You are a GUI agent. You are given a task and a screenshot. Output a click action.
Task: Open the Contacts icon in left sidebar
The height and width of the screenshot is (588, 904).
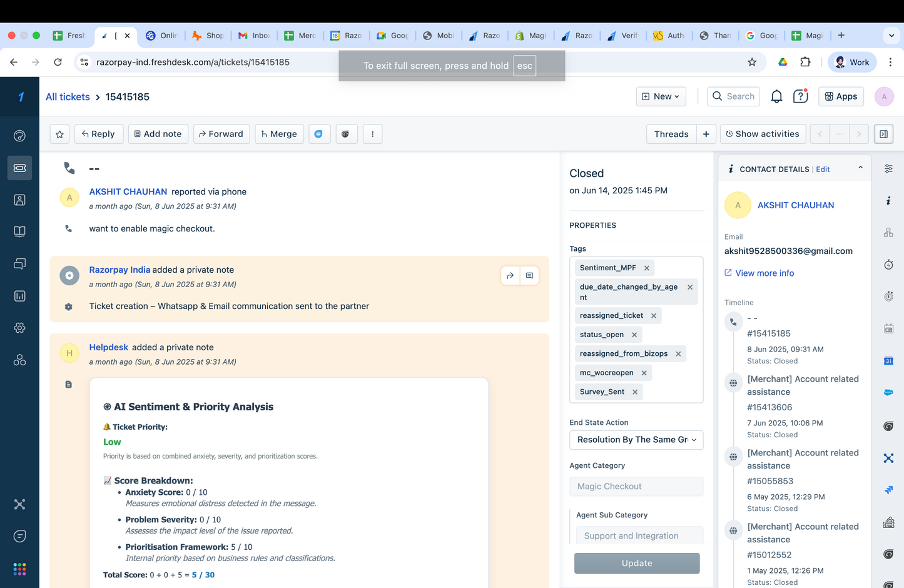click(19, 200)
